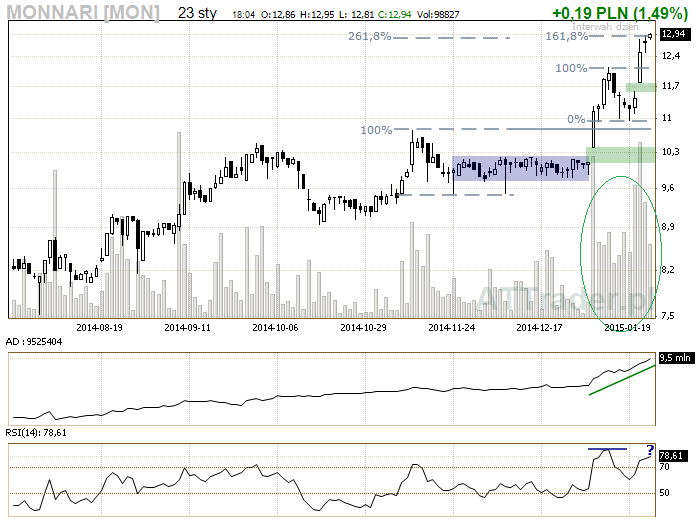Click the upper-right 100% Fibonacci label
The width and height of the screenshot is (700, 522).
pyautogui.click(x=571, y=68)
